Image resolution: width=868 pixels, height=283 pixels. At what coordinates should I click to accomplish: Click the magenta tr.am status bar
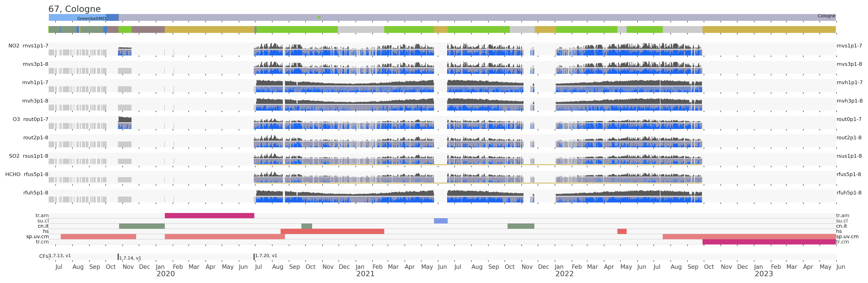(x=209, y=216)
